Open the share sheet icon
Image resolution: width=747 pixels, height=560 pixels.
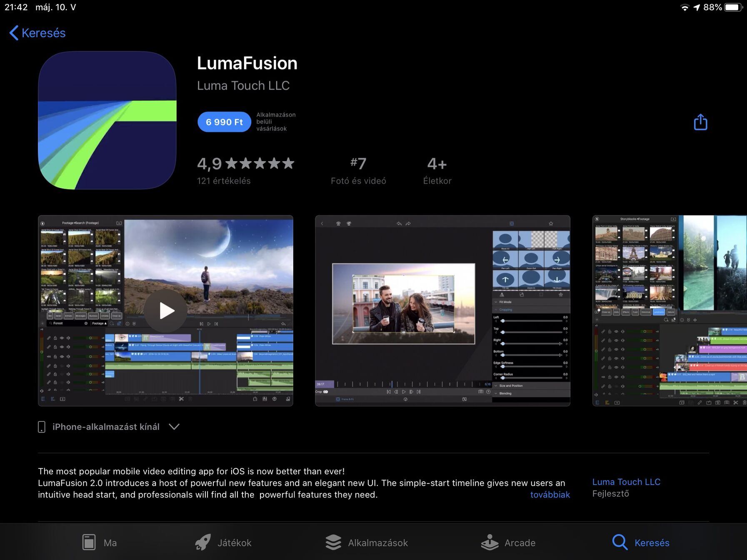(700, 122)
